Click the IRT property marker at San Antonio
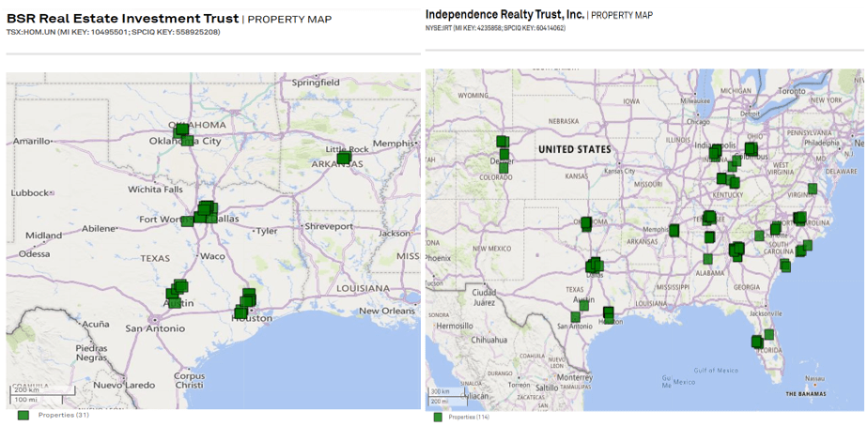 click(x=576, y=317)
